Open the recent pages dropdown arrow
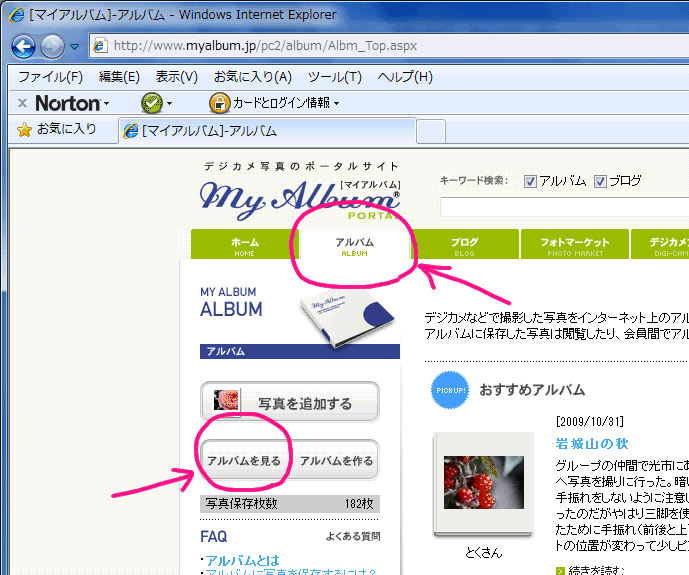Image resolution: width=689 pixels, height=575 pixels. [74, 47]
